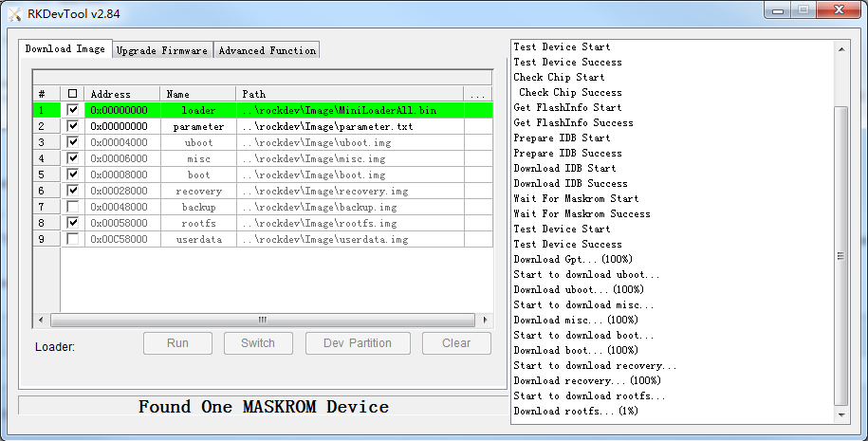Toggle the rootfs row checkbox
The height and width of the screenshot is (441, 868).
tap(72, 223)
